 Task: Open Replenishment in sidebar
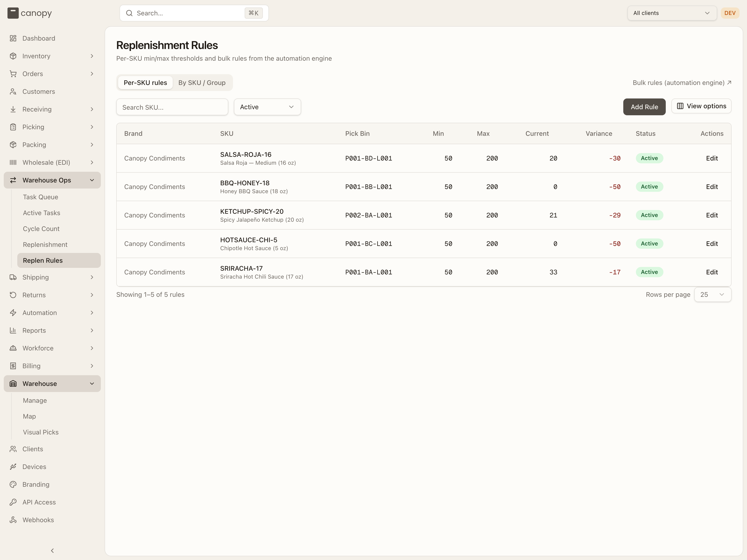[45, 245]
